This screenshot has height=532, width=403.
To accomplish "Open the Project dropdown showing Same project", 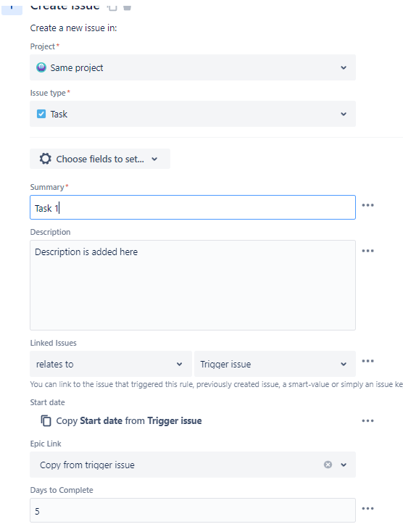I will 193,67.
